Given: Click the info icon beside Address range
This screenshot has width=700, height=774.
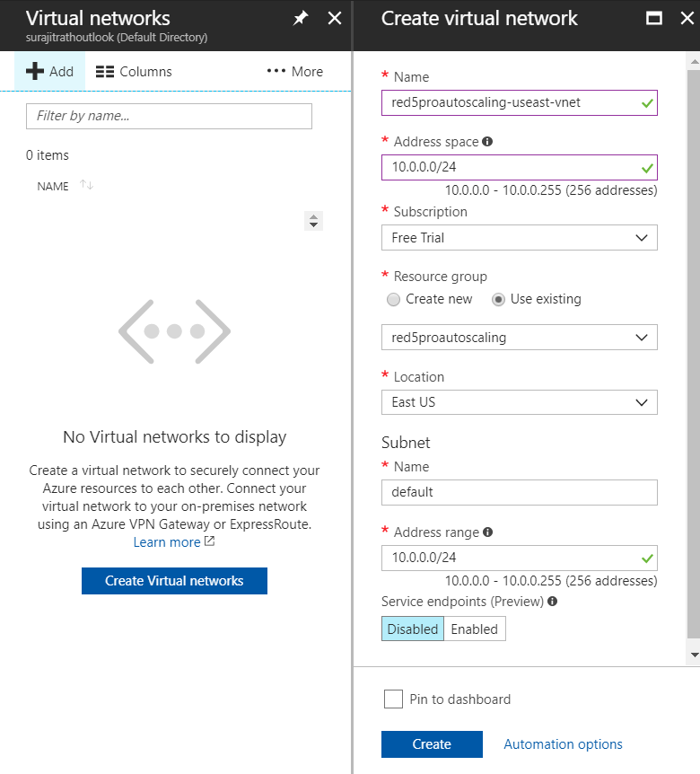Looking at the screenshot, I should click(x=488, y=532).
